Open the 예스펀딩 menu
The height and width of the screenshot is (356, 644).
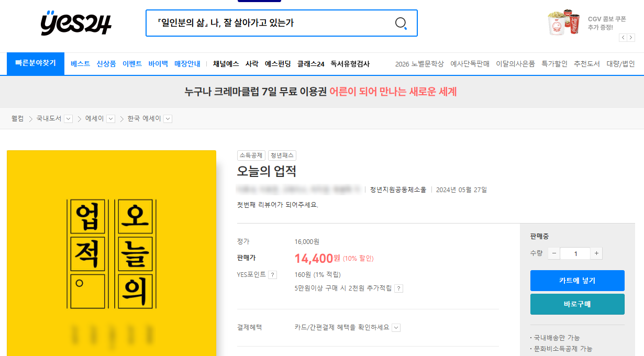tap(278, 64)
